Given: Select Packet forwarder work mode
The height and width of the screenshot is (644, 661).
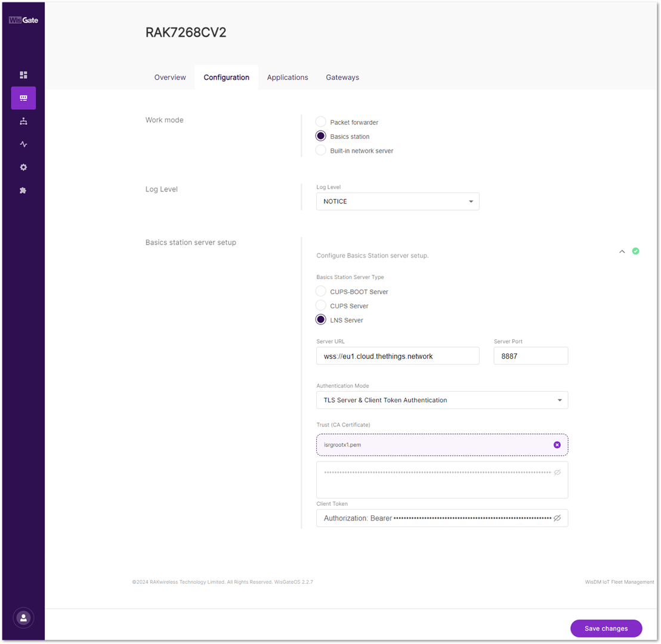Looking at the screenshot, I should (x=321, y=122).
